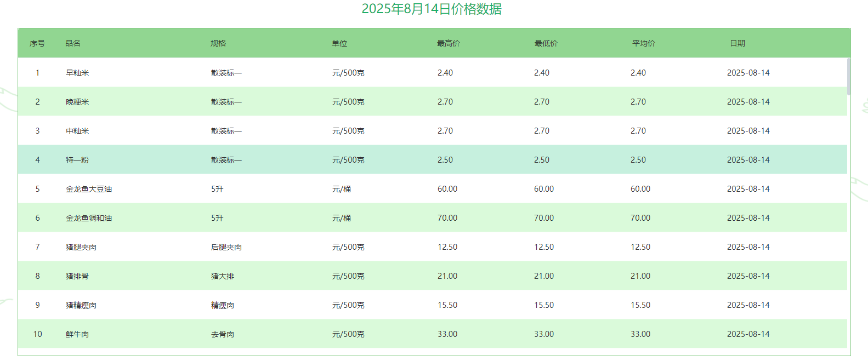Click lowest price 2.40 for 早籼米
This screenshot has height=361, width=868.
(542, 73)
